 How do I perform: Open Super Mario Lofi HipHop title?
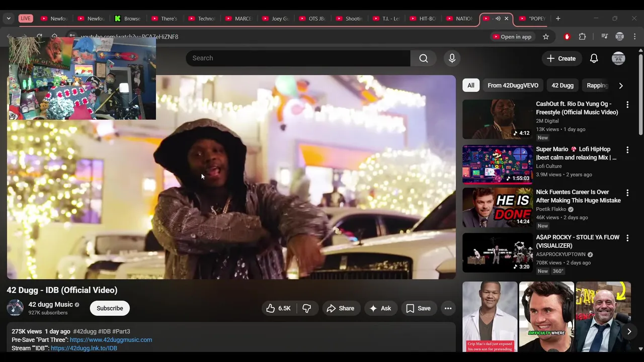click(576, 153)
